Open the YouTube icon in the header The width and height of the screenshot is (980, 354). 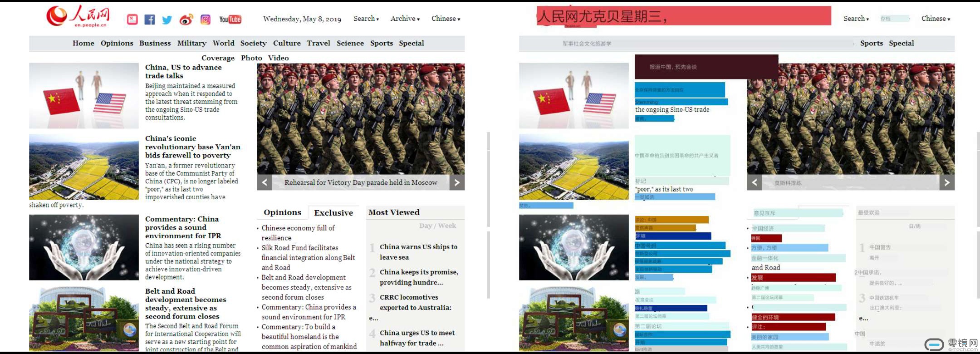[x=230, y=19]
